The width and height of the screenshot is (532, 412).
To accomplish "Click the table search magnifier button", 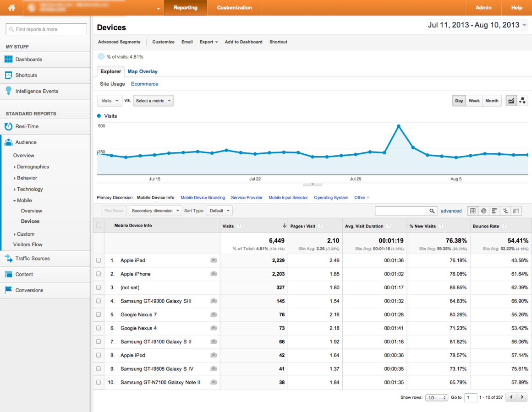I will click(432, 211).
